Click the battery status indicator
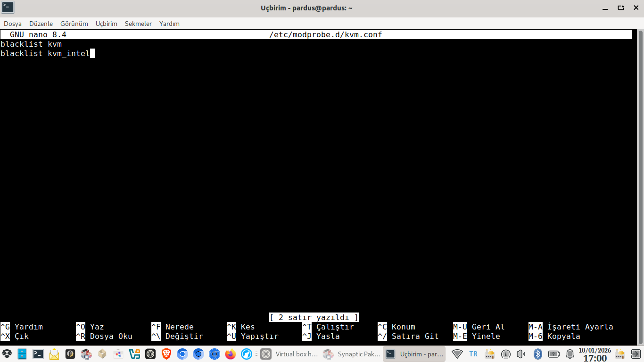 tap(554, 354)
